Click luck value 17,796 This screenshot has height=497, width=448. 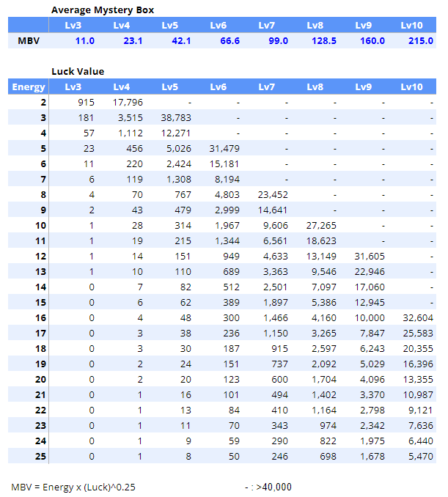tap(128, 103)
